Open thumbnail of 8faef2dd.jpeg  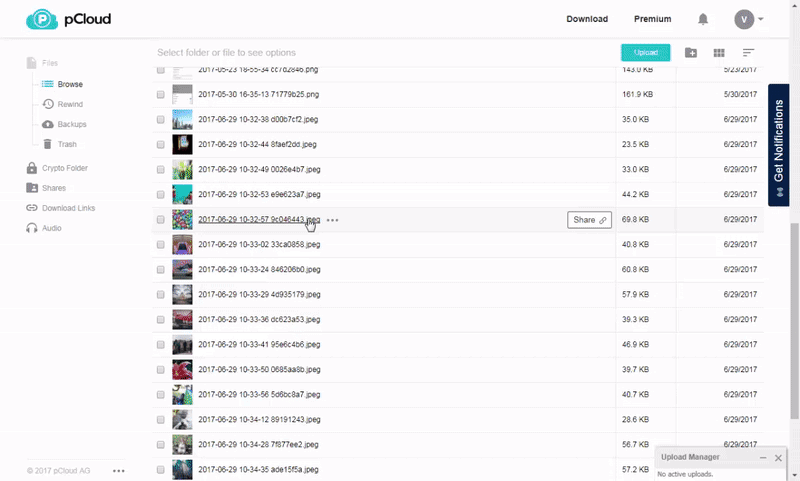pyautogui.click(x=182, y=144)
